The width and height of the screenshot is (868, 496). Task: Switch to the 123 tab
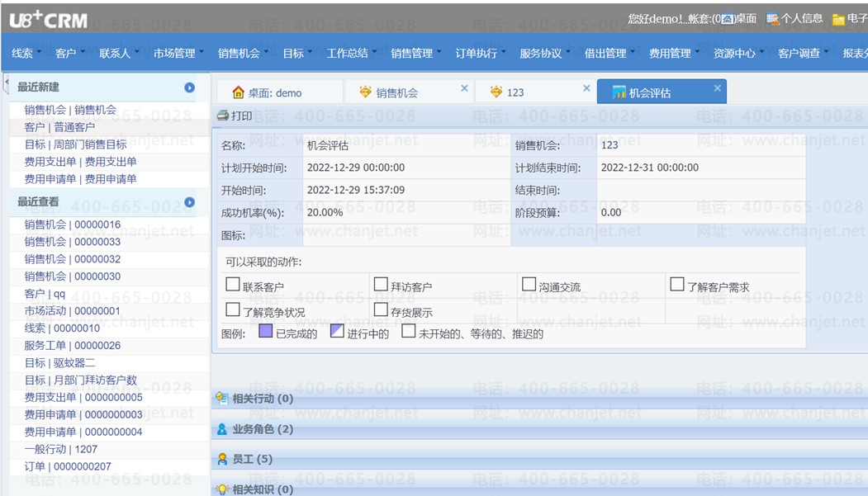point(515,93)
